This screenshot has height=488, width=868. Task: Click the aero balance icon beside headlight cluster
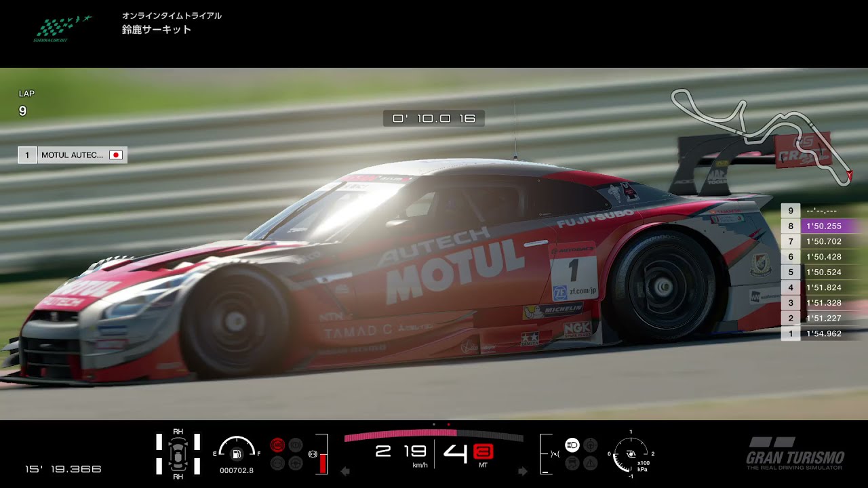(555, 453)
